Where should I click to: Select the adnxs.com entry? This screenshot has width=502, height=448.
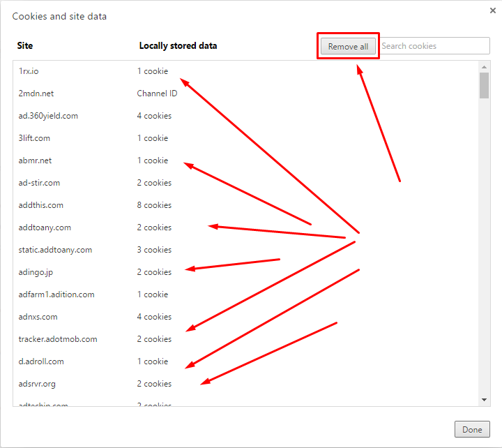pos(38,317)
